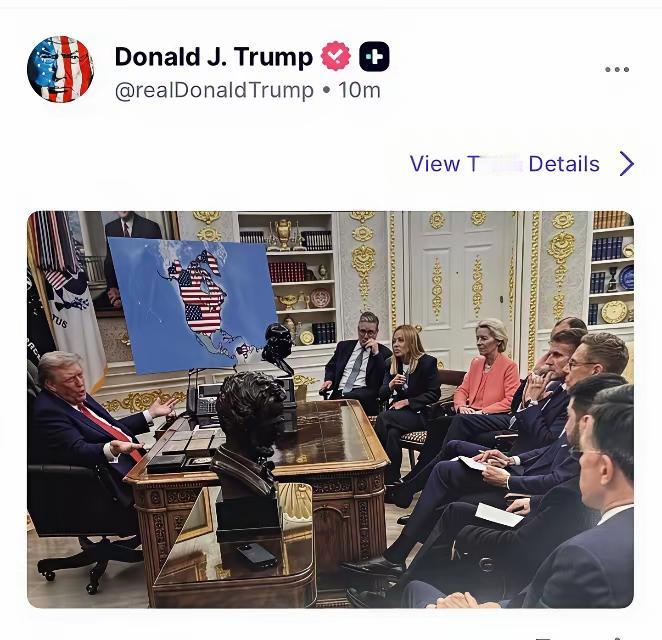Click the right chevron beside Details

[x=627, y=163]
